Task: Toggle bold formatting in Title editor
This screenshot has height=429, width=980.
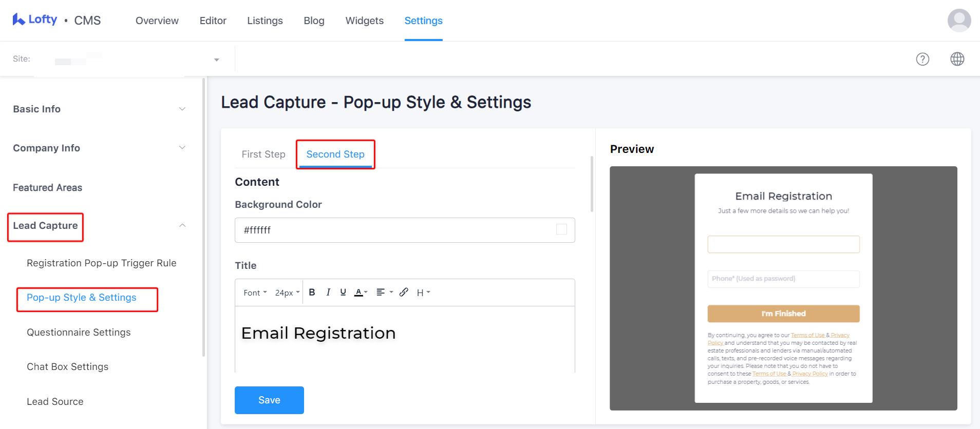Action: 312,292
